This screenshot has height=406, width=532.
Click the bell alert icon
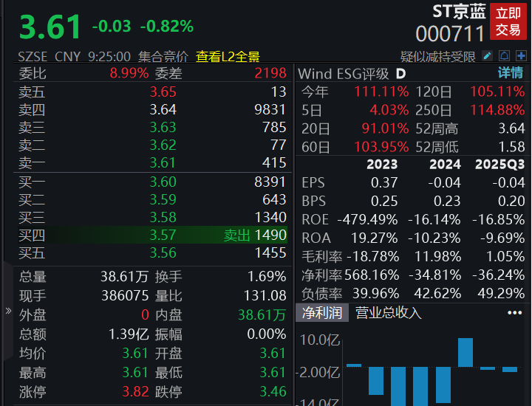[x=504, y=56]
